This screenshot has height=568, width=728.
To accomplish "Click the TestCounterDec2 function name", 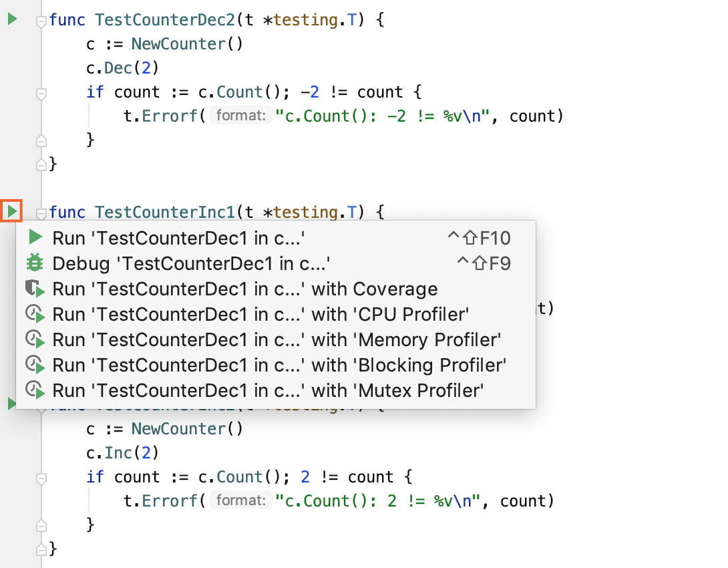I will 165,20.
